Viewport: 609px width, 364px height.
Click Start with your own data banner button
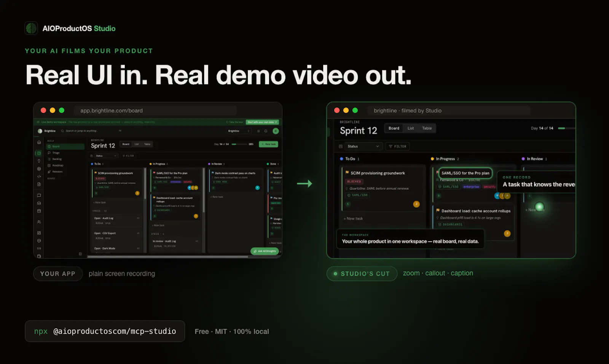coord(263,122)
